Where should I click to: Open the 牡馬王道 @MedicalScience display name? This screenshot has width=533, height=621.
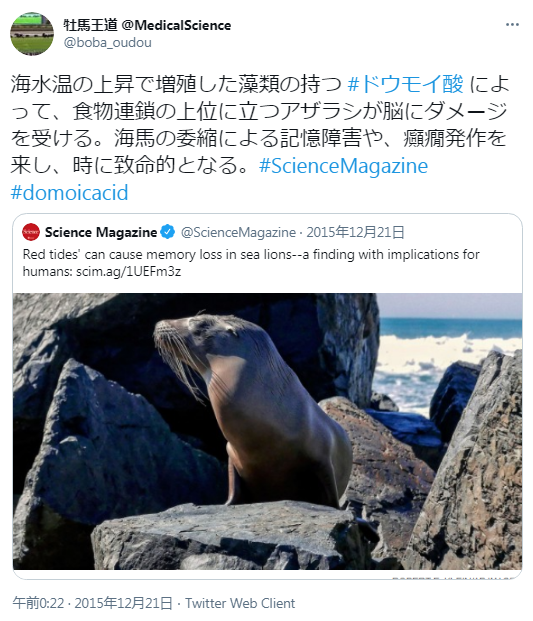tap(147, 25)
